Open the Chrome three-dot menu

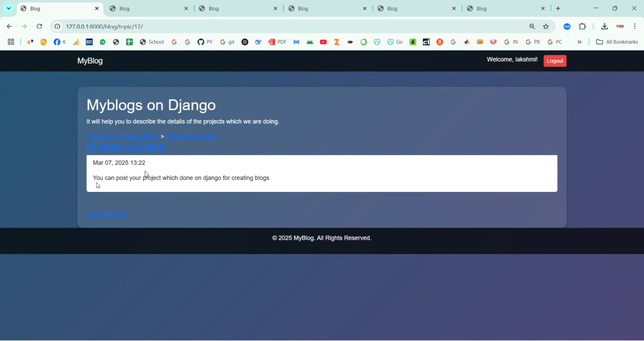635,27
